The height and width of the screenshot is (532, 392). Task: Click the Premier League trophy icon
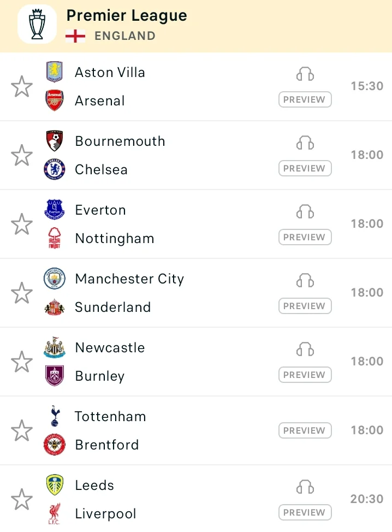[37, 24]
